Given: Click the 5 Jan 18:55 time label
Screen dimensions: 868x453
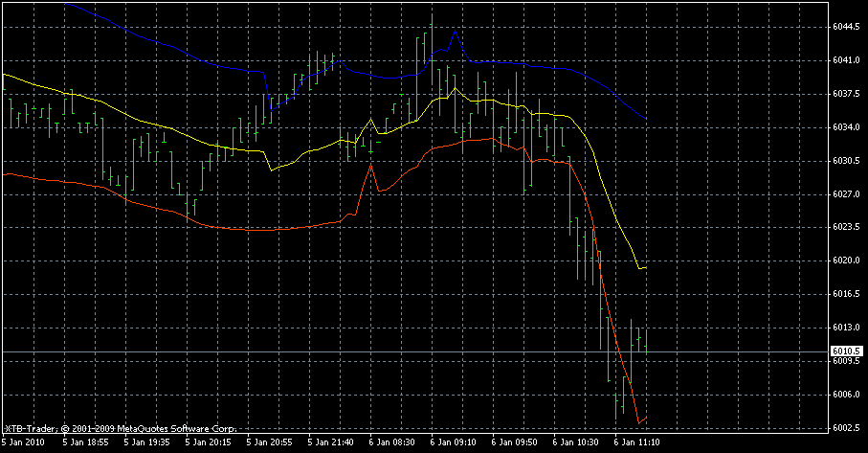Looking at the screenshot, I should pyautogui.click(x=84, y=443).
